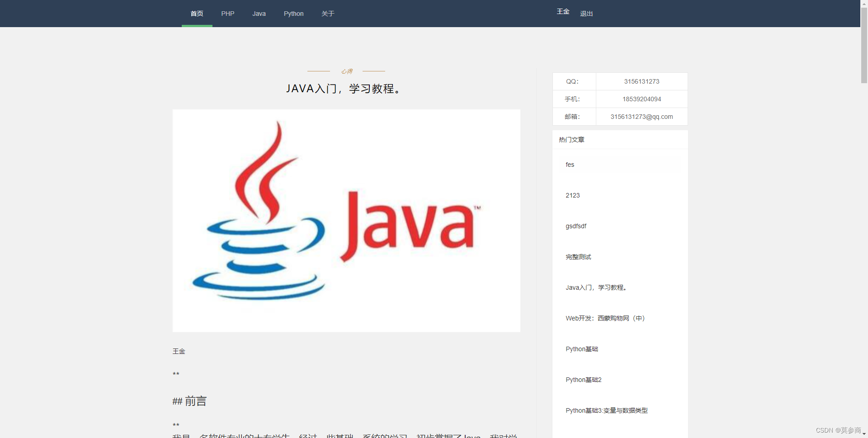868x438 pixels.
Task: Open 'Java入门，学习教程。' from hot articles
Action: point(596,287)
